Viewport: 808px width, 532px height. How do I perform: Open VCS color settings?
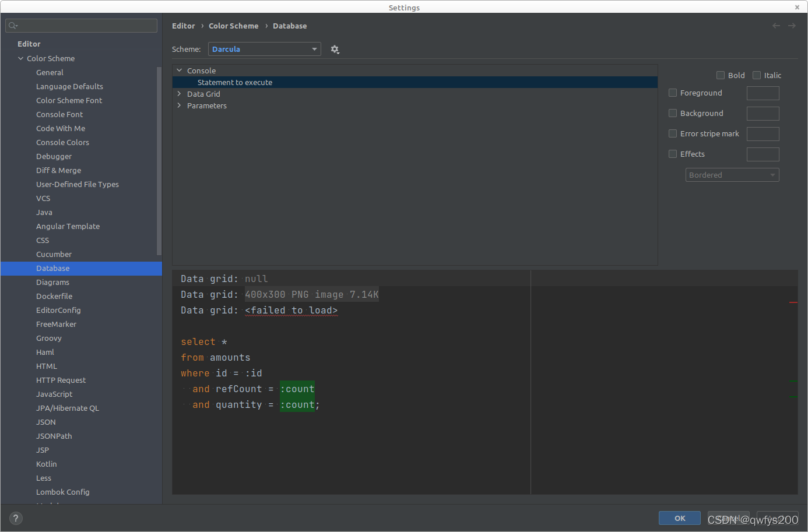tap(43, 198)
